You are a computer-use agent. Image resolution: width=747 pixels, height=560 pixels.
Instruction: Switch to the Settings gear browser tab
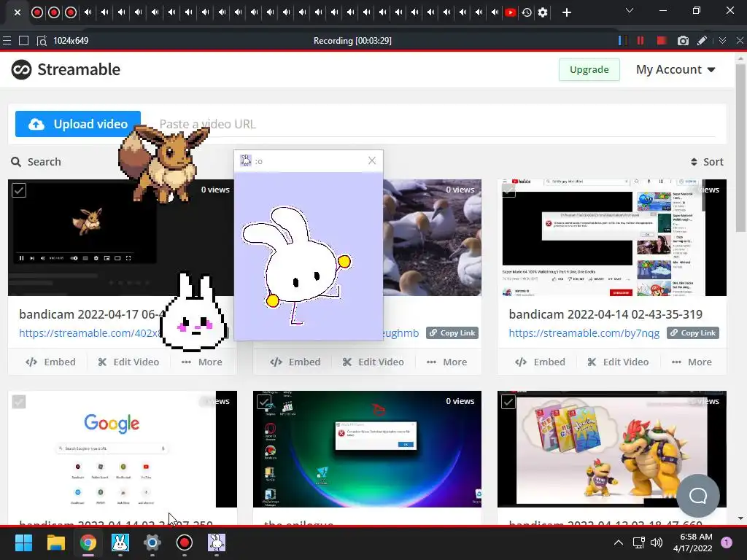tap(543, 12)
